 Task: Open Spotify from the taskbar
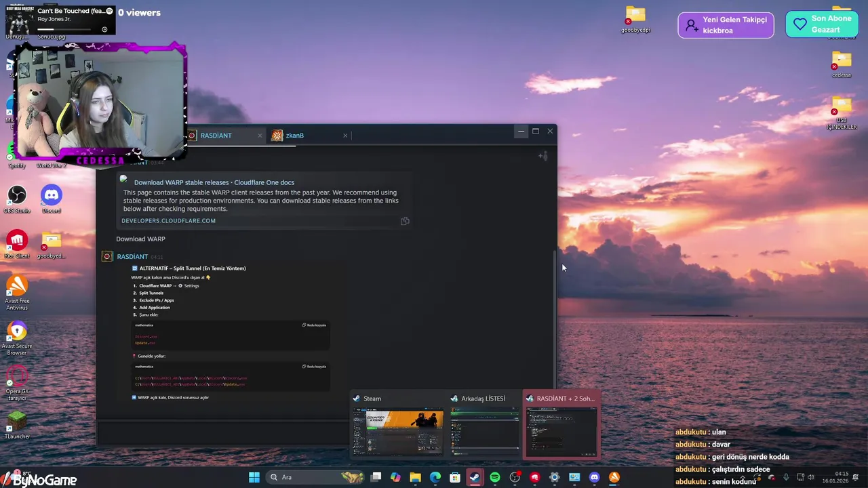(x=495, y=477)
